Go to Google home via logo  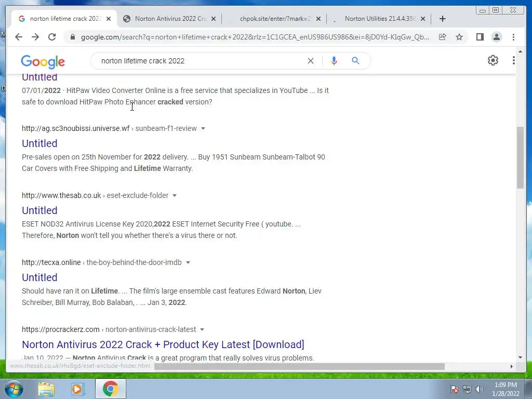pos(43,62)
